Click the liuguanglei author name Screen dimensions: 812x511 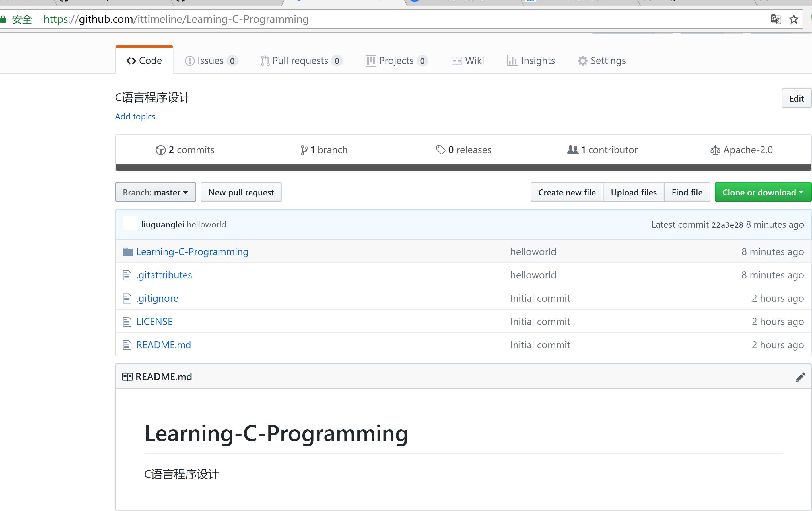tap(162, 224)
